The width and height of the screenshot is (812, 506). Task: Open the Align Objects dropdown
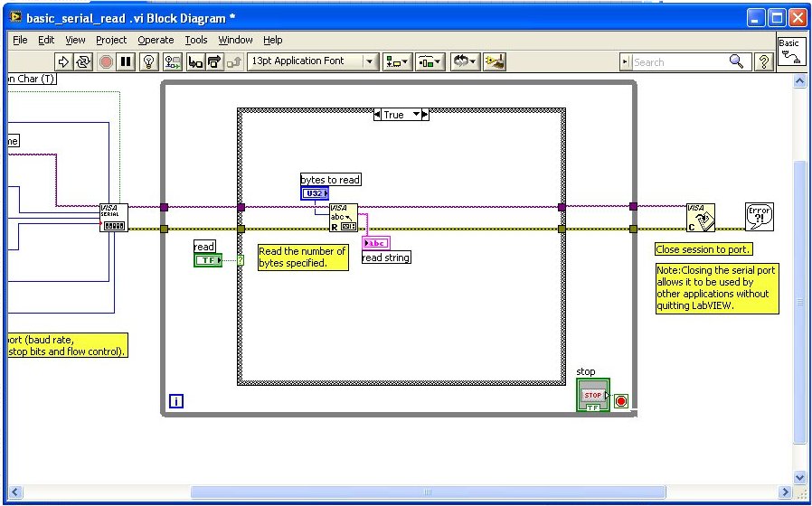(x=397, y=61)
